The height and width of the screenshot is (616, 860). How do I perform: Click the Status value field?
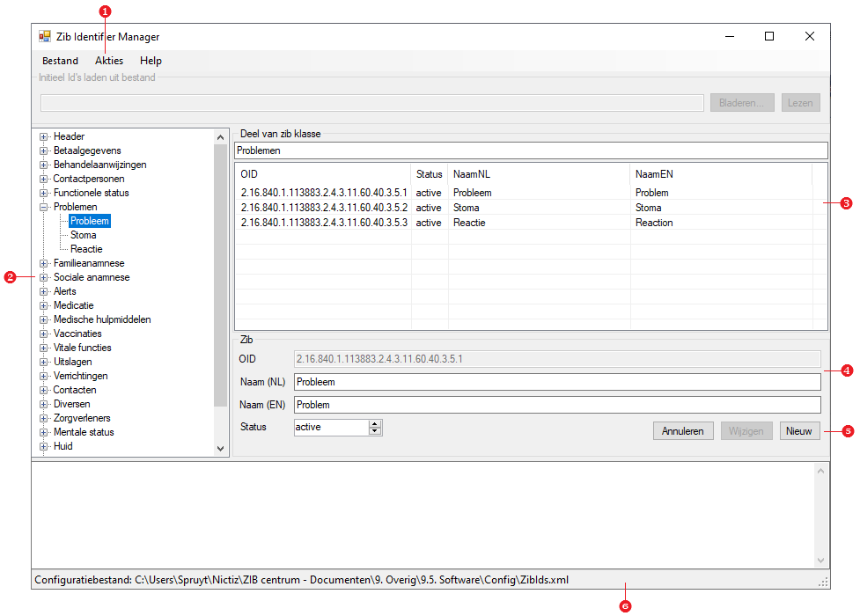[332, 428]
